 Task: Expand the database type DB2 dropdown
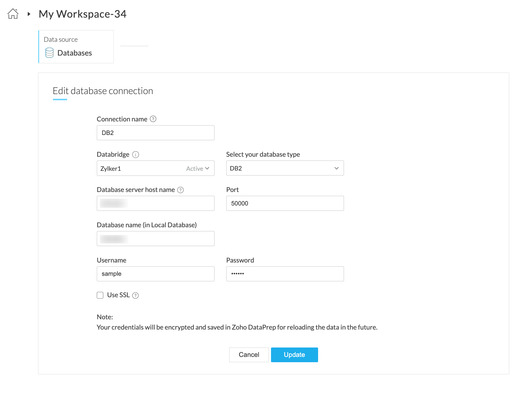tap(285, 168)
